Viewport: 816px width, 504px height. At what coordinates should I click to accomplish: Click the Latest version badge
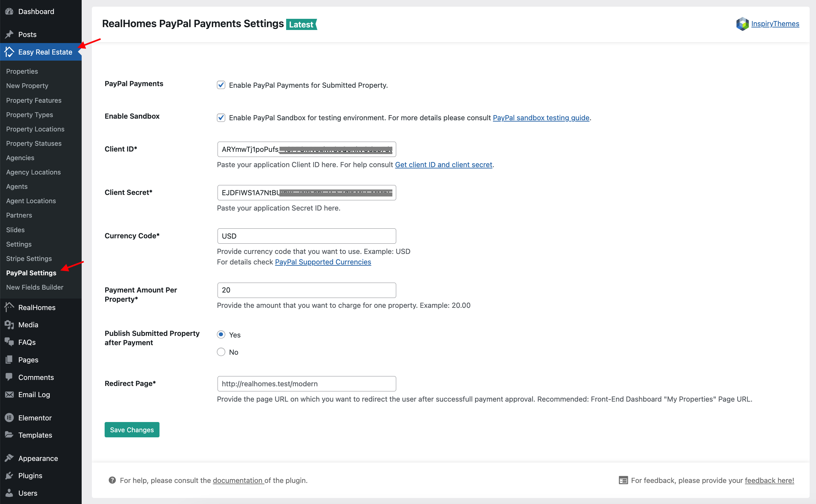(302, 24)
